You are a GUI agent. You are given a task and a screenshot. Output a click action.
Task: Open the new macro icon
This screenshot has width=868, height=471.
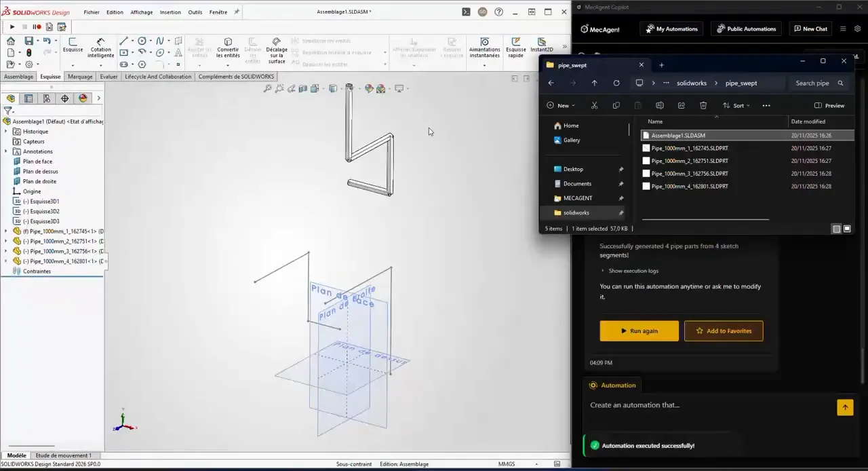49,27
